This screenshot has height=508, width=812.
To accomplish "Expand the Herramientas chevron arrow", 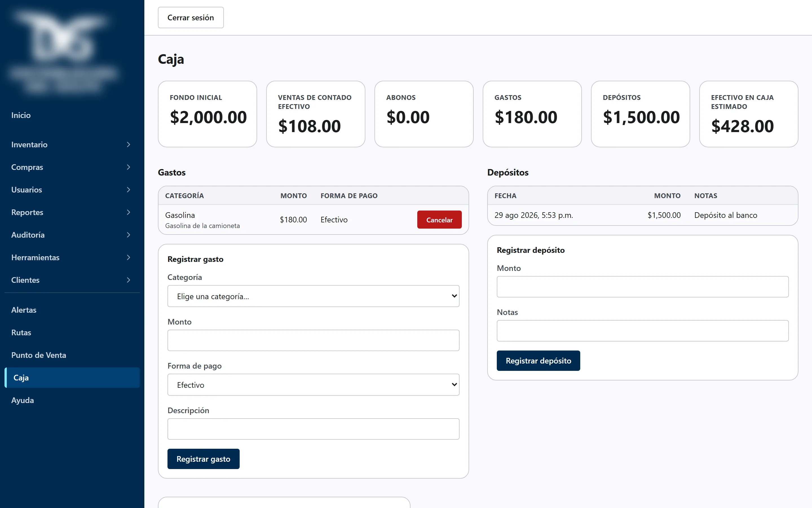I will coord(128,257).
